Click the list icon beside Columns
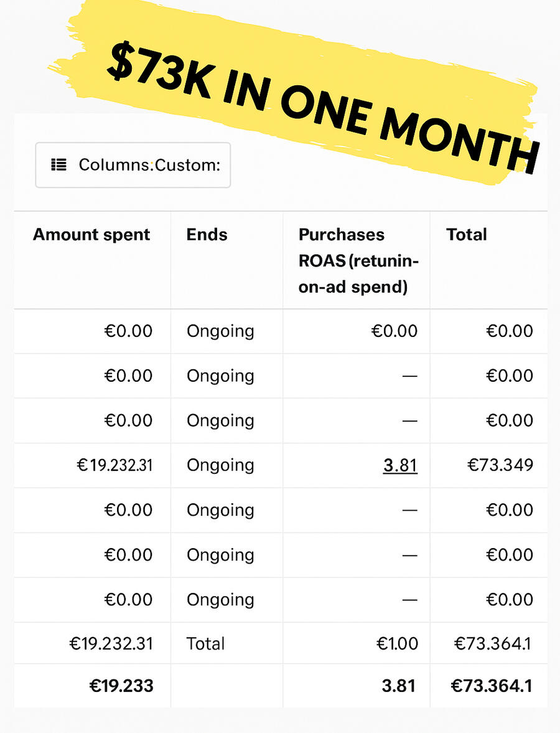The height and width of the screenshot is (733, 560). tap(58, 164)
